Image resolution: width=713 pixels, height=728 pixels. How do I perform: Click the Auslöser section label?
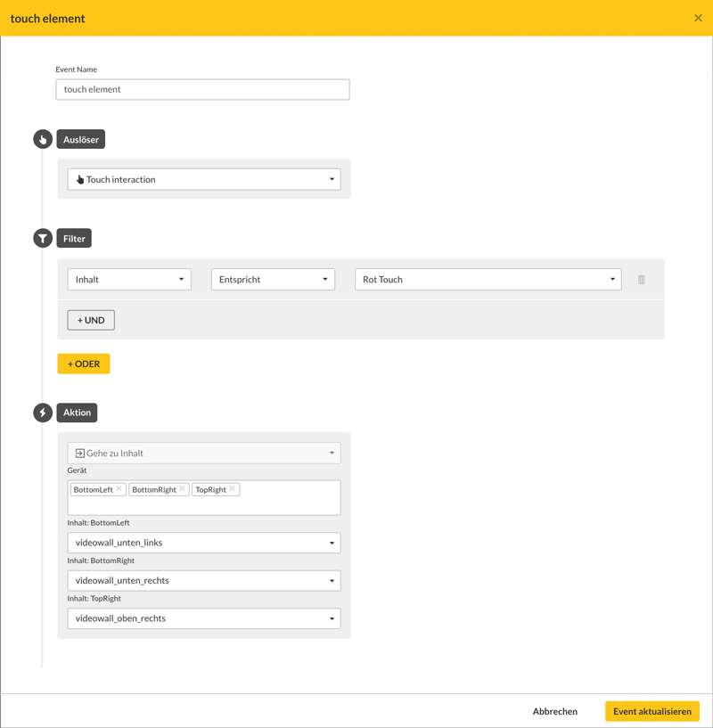81,139
